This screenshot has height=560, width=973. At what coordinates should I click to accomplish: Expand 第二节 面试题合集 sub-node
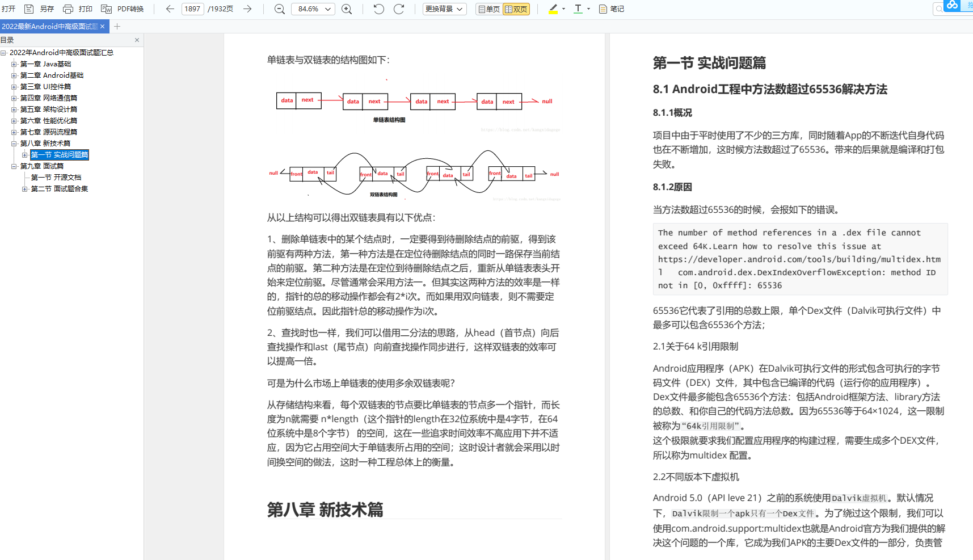point(25,189)
